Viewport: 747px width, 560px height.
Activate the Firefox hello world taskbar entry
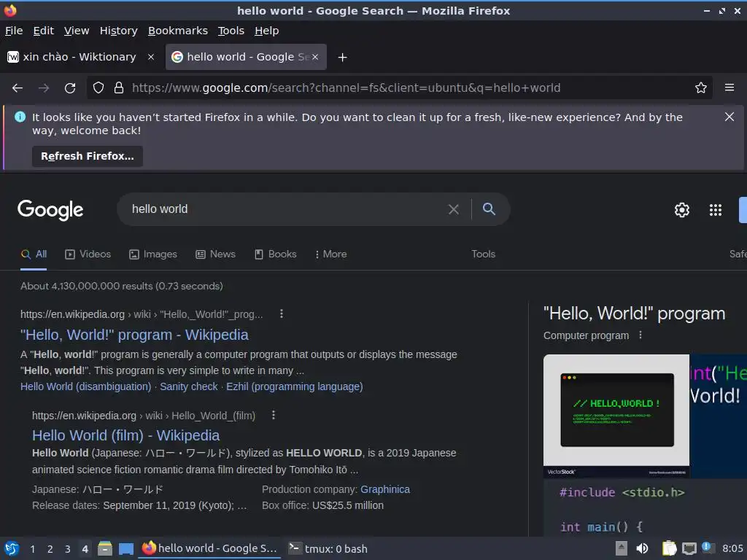click(x=210, y=548)
